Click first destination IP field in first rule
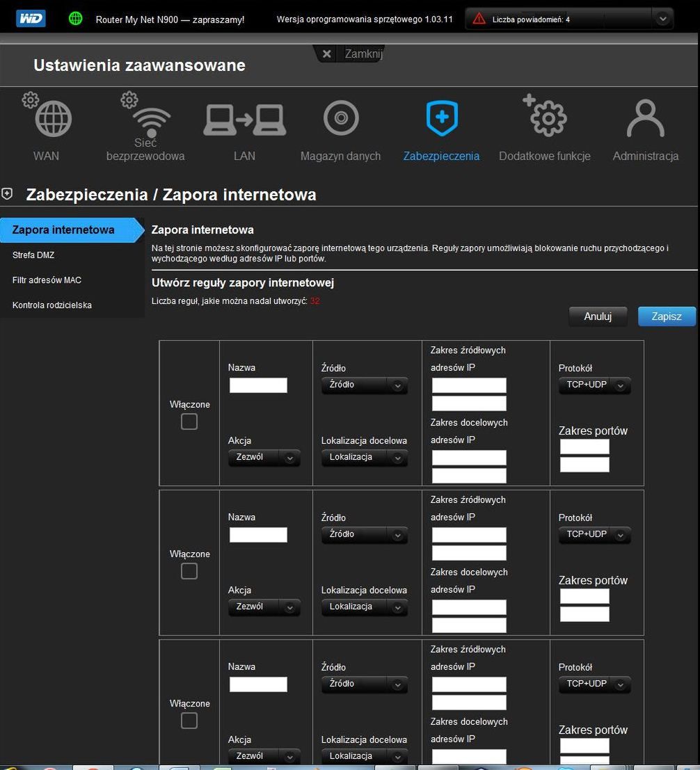Viewport: 700px width, 770px height. (x=469, y=458)
